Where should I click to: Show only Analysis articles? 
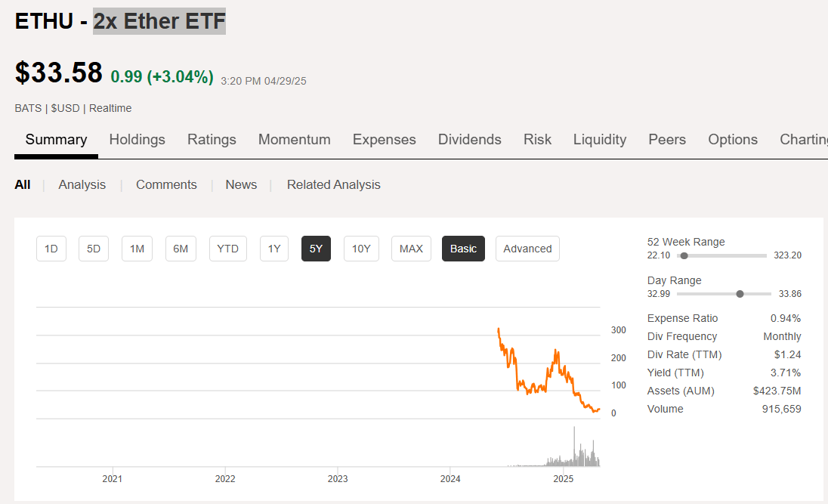(x=82, y=184)
